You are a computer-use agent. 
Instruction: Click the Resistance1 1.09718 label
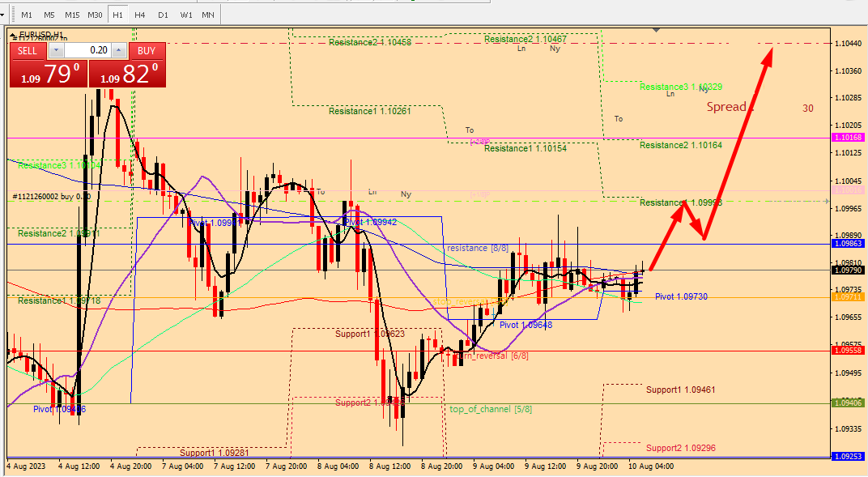coord(58,300)
